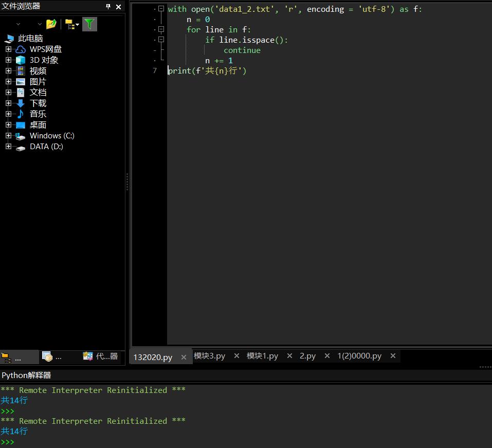Screen dimensions: 492x448
Task: Click line number 7 in the gutter
Action: [x=155, y=70]
